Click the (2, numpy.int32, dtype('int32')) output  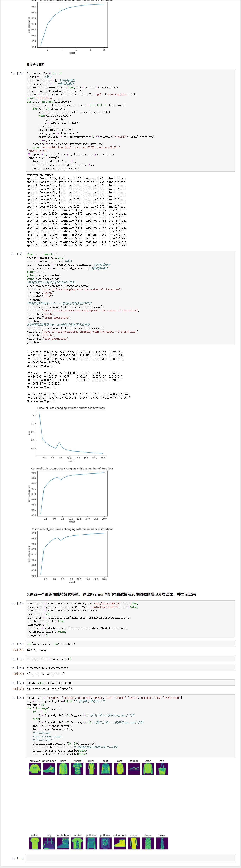[50, 689]
